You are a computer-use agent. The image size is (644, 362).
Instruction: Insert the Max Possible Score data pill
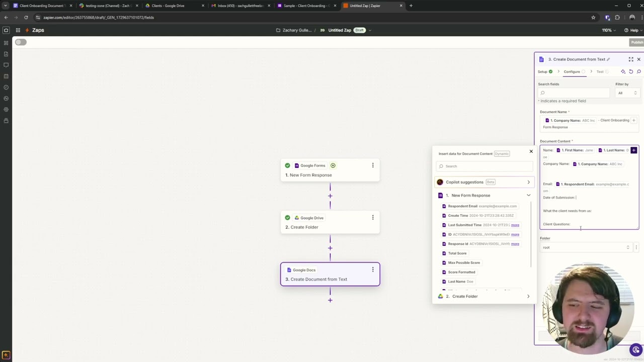460,263
